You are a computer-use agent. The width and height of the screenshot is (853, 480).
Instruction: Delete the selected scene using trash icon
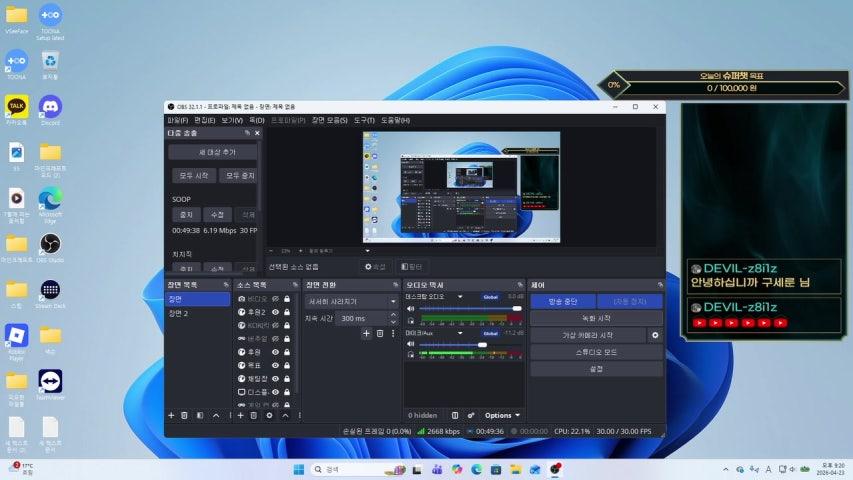point(185,415)
